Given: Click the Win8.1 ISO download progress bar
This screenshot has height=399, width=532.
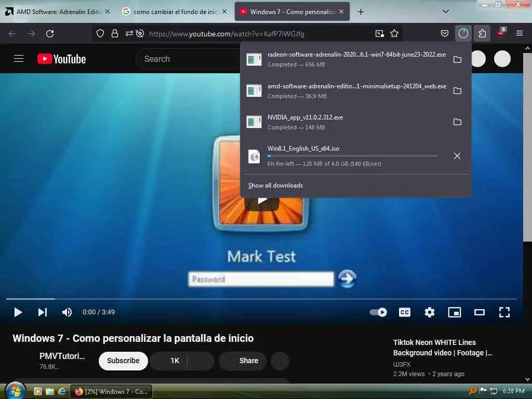Looking at the screenshot, I should [352, 156].
